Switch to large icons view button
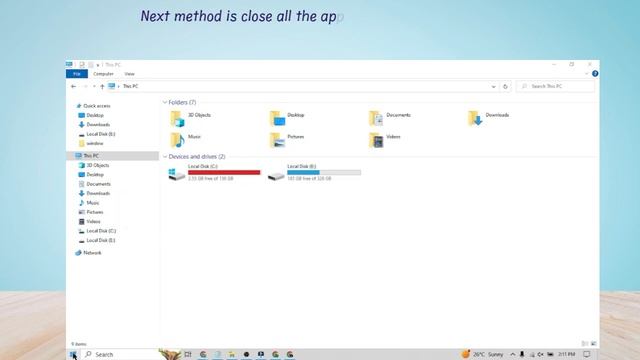Image resolution: width=640 pixels, height=360 pixels. click(x=594, y=344)
